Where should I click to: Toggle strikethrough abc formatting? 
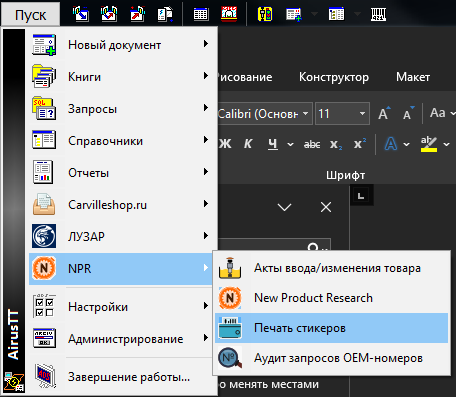312,144
